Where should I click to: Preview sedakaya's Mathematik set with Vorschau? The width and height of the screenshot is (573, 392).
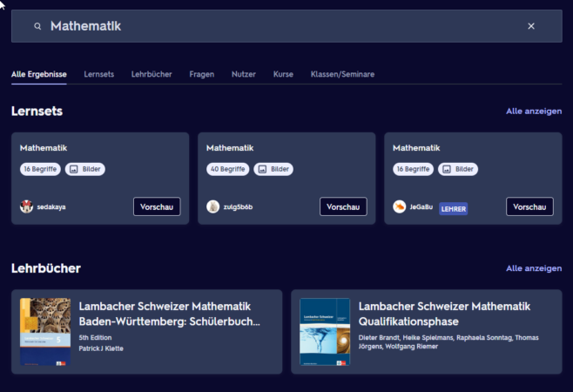point(157,206)
